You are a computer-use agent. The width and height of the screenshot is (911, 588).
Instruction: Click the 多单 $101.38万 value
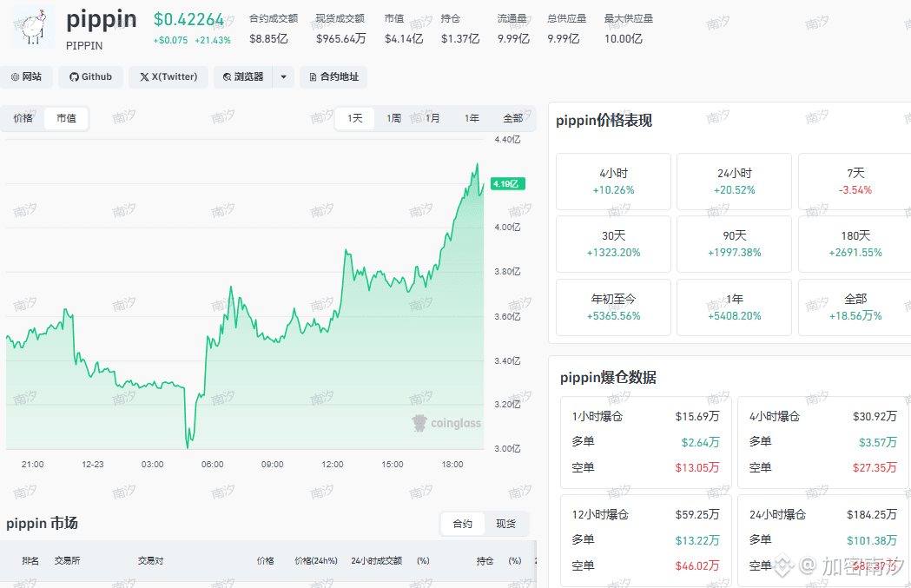[x=872, y=540]
